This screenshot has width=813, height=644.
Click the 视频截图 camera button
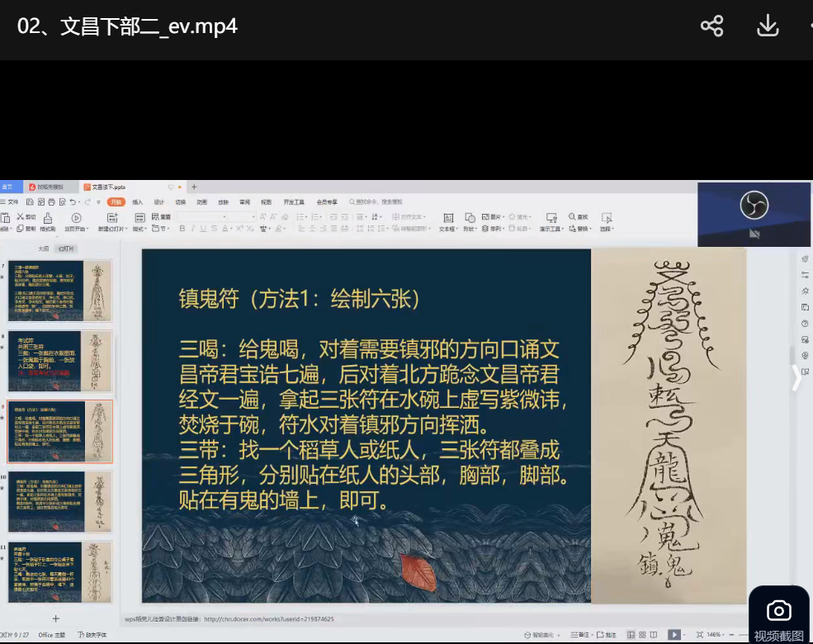[x=778, y=618]
